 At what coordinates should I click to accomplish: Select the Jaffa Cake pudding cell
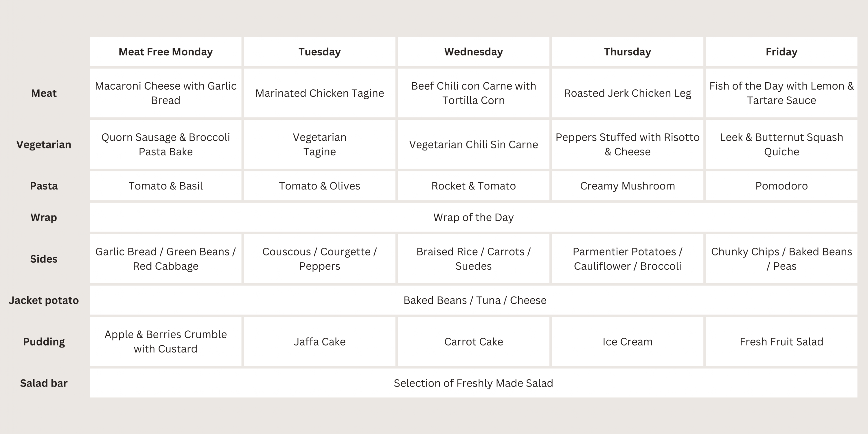319,342
